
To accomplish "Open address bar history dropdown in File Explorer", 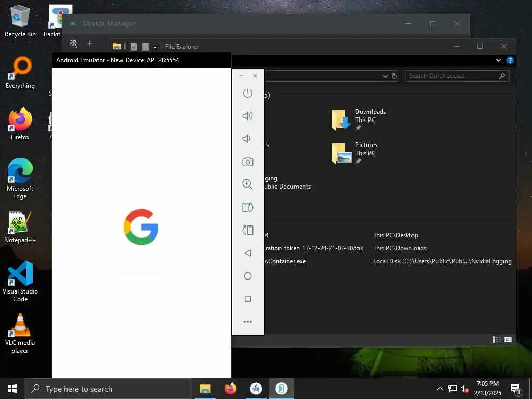I will click(x=385, y=76).
